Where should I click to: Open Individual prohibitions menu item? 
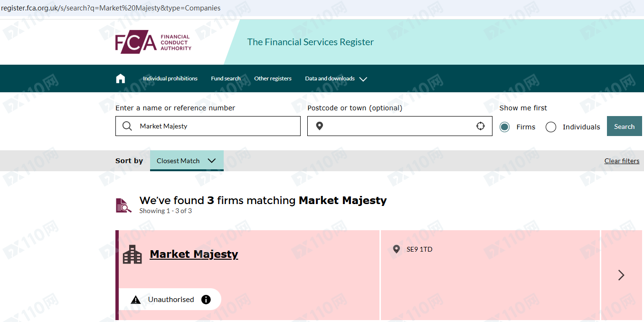point(170,78)
